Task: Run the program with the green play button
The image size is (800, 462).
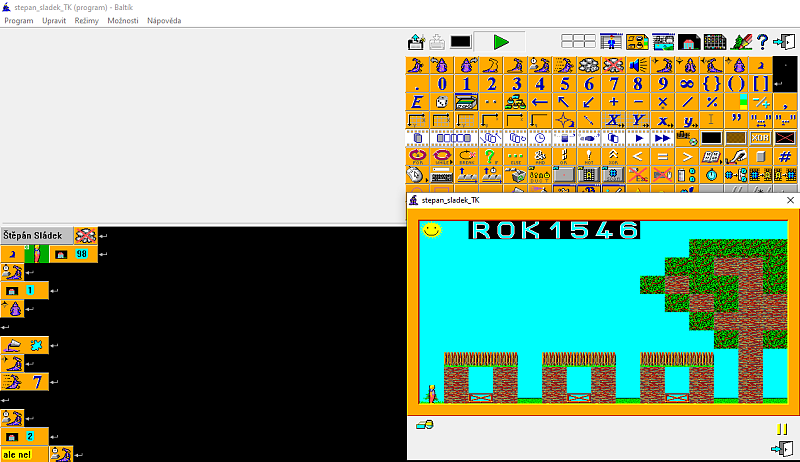Action: (x=499, y=42)
